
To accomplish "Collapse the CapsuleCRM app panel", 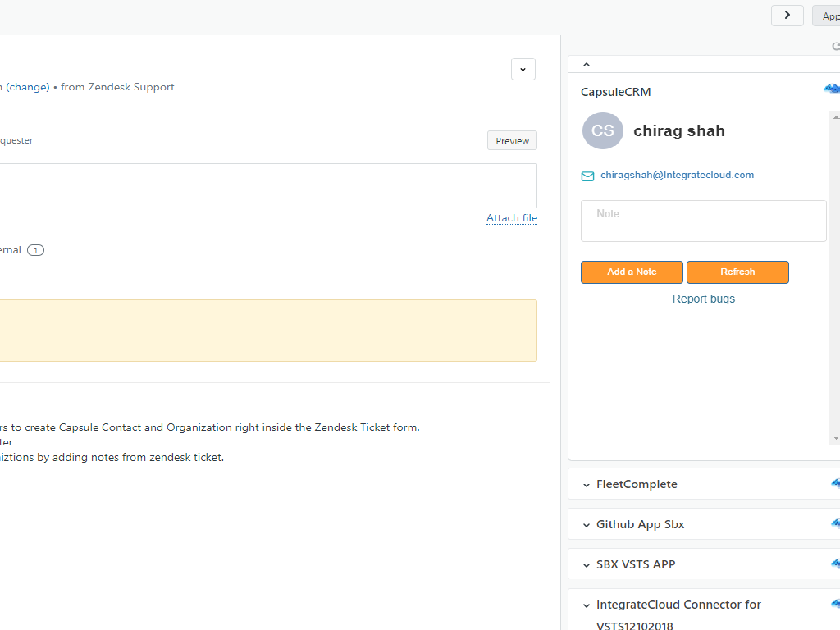I will (586, 64).
